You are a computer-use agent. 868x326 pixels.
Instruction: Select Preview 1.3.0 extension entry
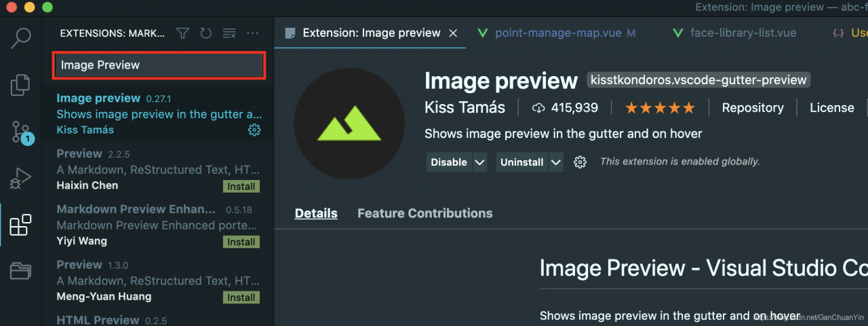click(x=157, y=280)
